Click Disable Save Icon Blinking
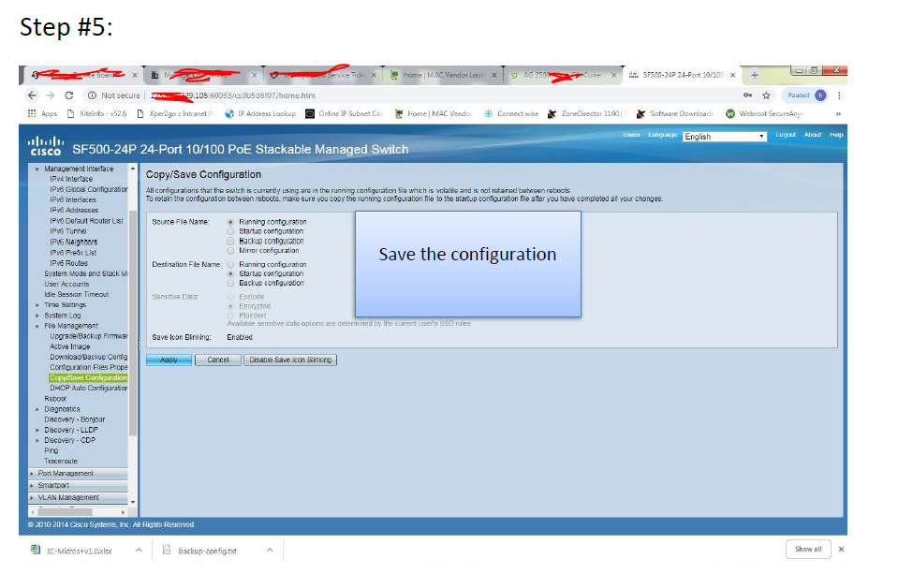This screenshot has width=913, height=588. tap(291, 360)
